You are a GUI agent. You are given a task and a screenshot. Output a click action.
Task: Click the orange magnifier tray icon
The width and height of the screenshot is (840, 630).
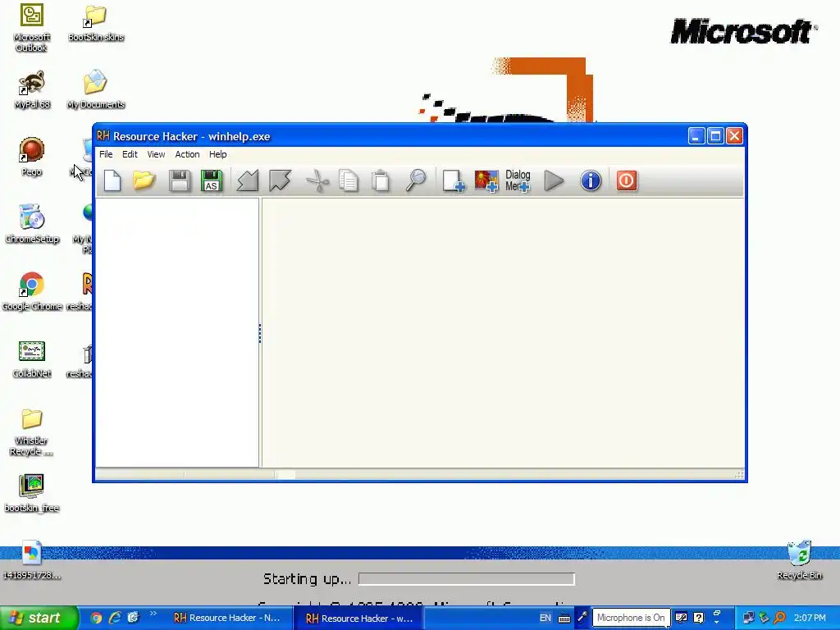click(779, 618)
